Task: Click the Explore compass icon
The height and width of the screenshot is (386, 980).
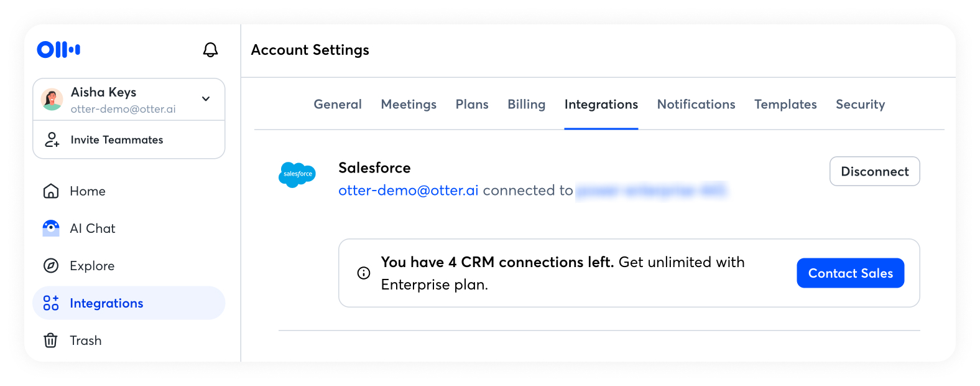Action: coord(51,266)
